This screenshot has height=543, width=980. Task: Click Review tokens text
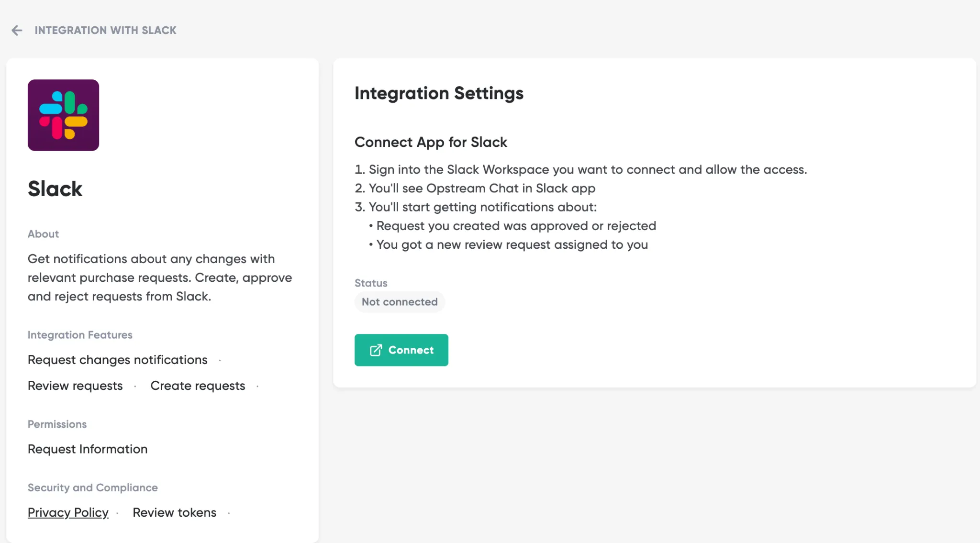[x=175, y=512]
